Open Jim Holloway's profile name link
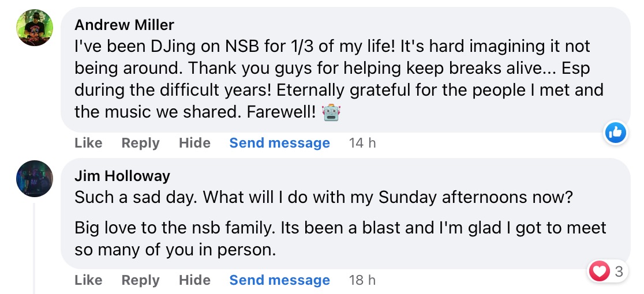The image size is (644, 294). (x=122, y=176)
